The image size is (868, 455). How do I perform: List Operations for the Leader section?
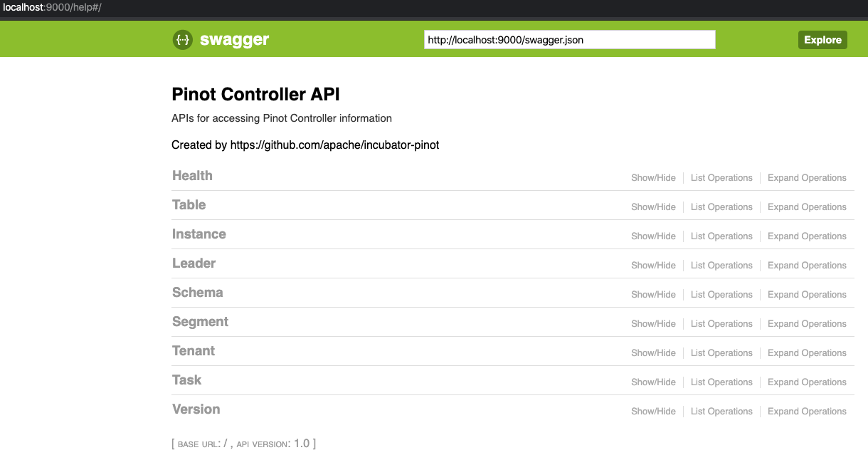tap(721, 266)
